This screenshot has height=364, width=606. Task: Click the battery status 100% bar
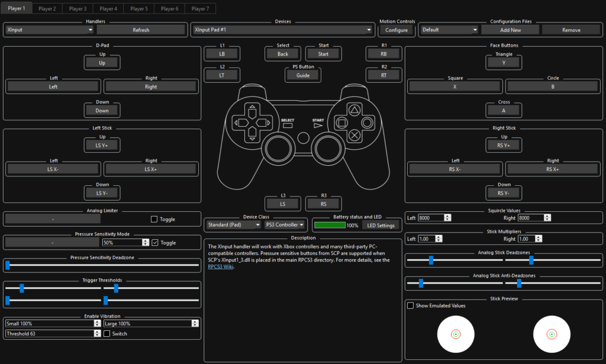pyautogui.click(x=330, y=226)
